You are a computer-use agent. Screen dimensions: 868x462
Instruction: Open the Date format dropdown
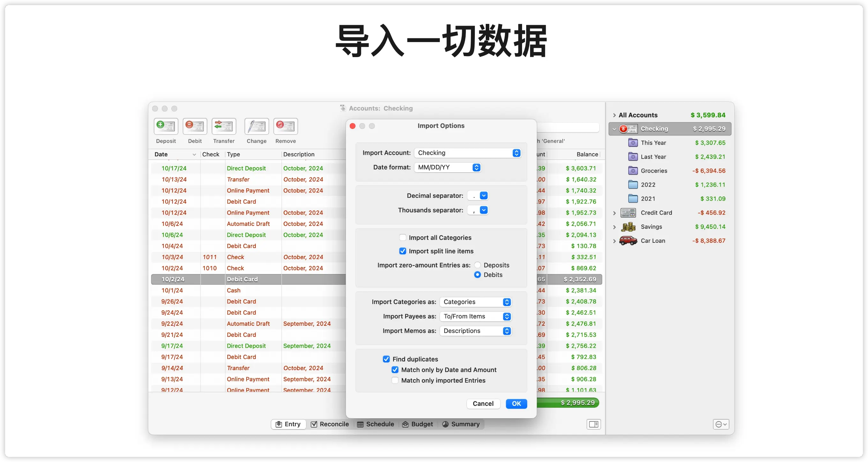point(447,168)
